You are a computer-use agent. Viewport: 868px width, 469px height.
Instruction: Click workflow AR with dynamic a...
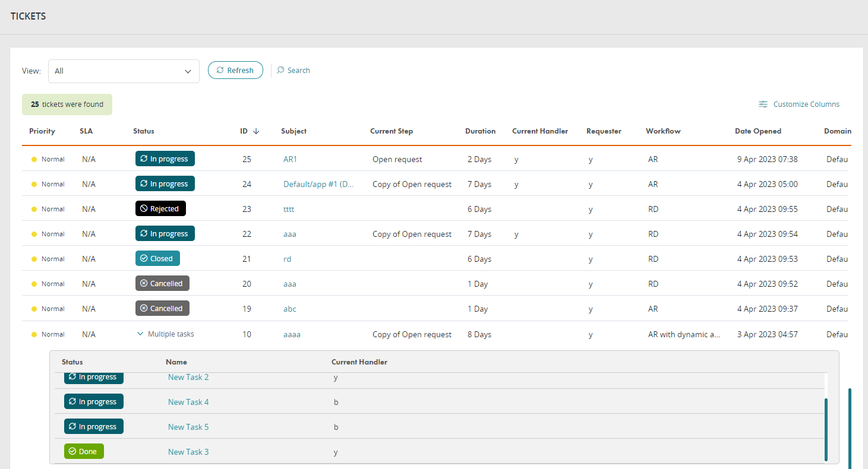coord(684,334)
